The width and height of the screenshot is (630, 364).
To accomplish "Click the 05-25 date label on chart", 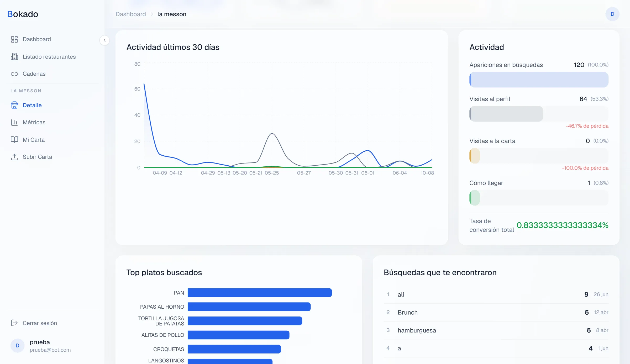I will click(272, 173).
